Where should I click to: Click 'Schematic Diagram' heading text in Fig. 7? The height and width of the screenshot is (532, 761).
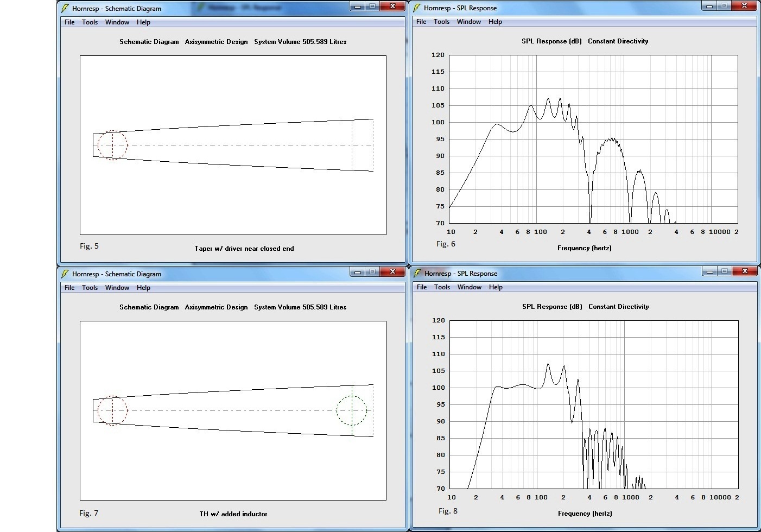tap(149, 307)
